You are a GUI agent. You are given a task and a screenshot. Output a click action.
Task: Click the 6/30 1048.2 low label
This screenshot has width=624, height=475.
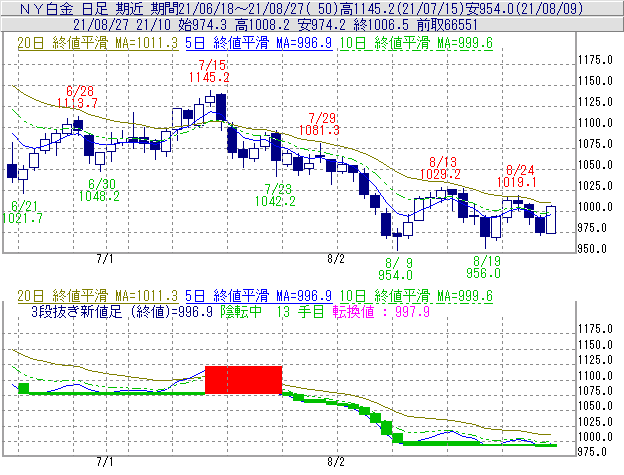(99, 190)
